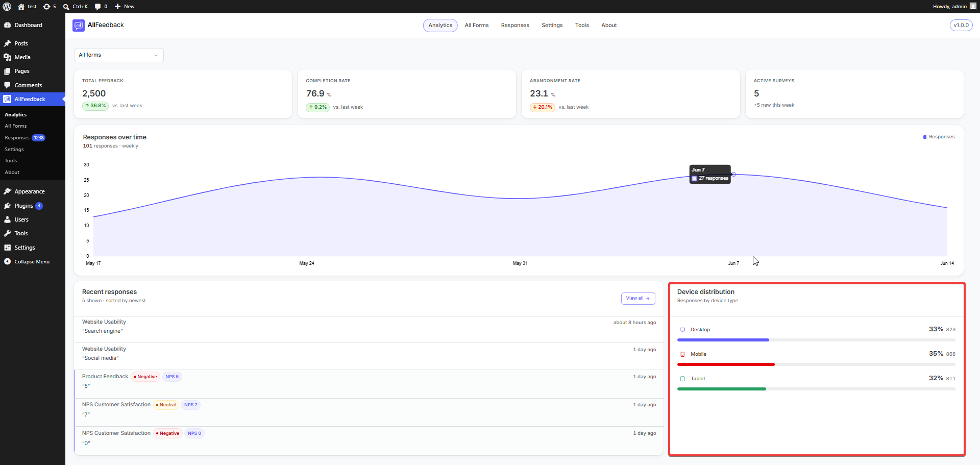Viewport: 980px width, 465px height.
Task: Open the Tools top tab
Action: (x=582, y=26)
